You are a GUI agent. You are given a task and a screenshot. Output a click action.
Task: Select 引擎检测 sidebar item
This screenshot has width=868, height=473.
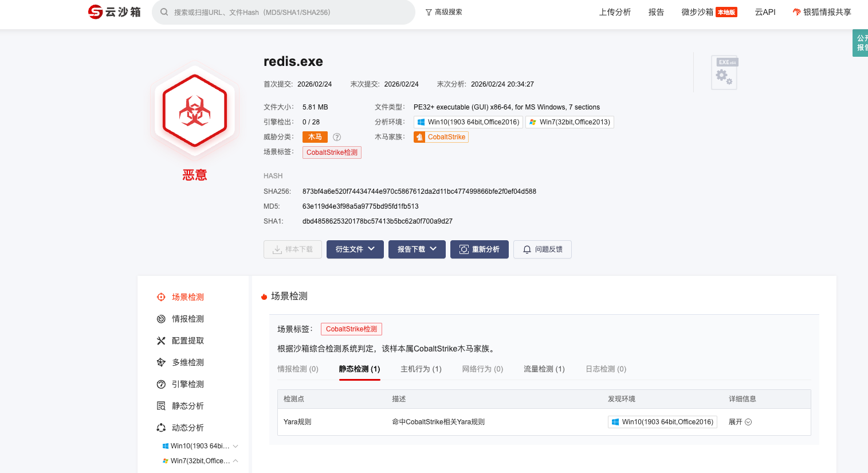pyautogui.click(x=188, y=384)
